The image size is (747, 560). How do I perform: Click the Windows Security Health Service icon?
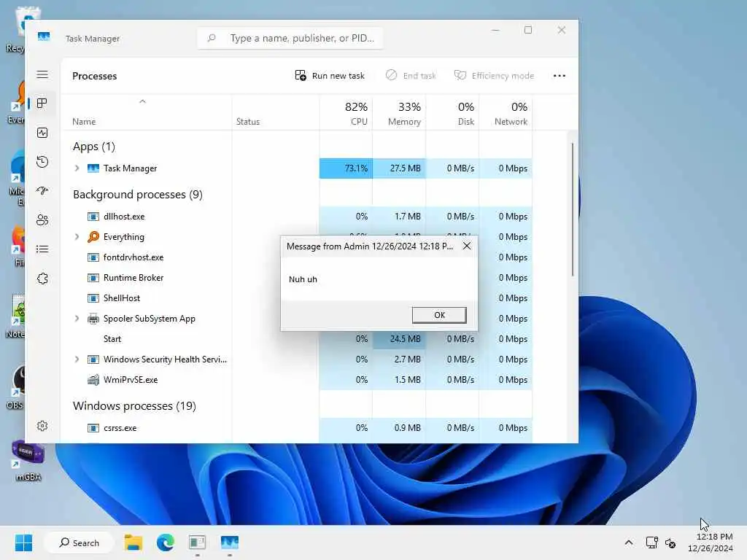point(93,359)
